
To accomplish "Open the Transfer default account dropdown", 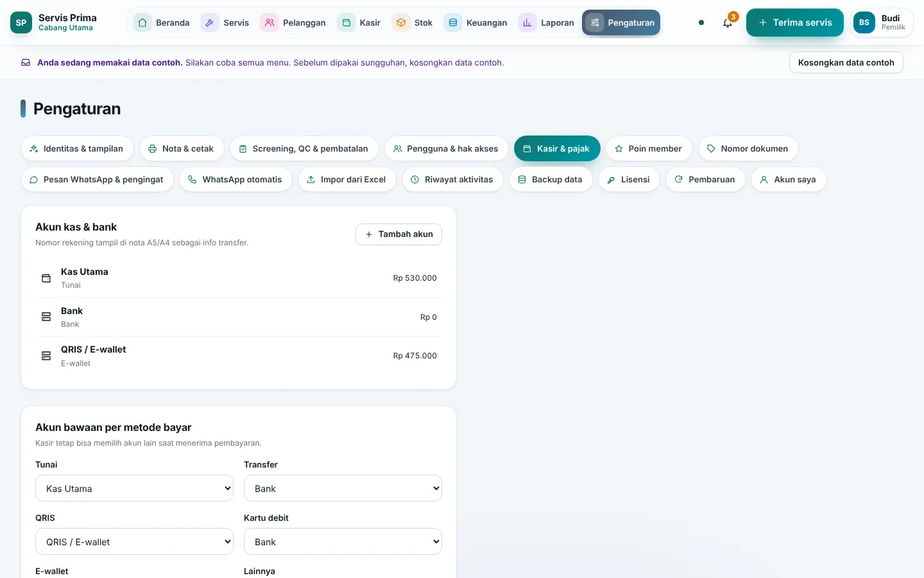I will click(x=343, y=489).
